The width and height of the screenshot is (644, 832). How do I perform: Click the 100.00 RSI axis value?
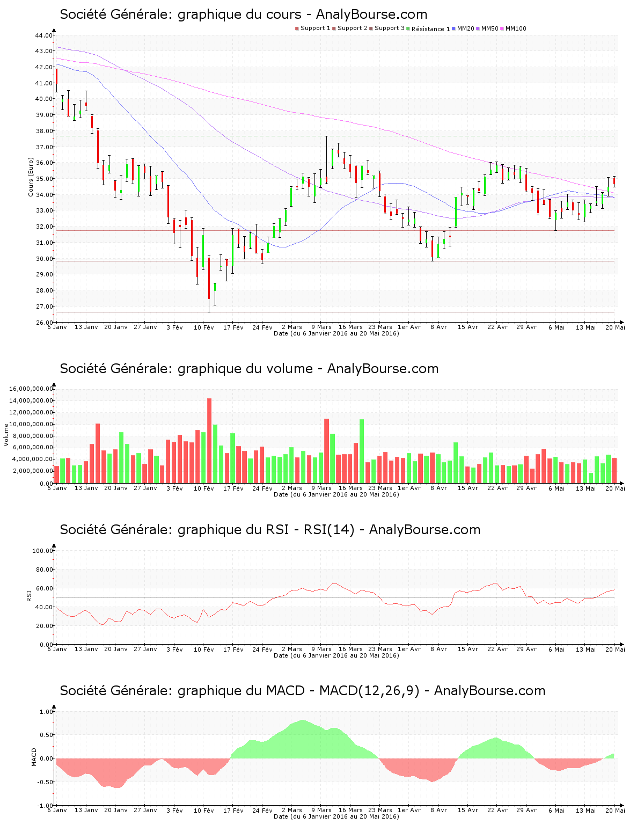[x=42, y=551]
